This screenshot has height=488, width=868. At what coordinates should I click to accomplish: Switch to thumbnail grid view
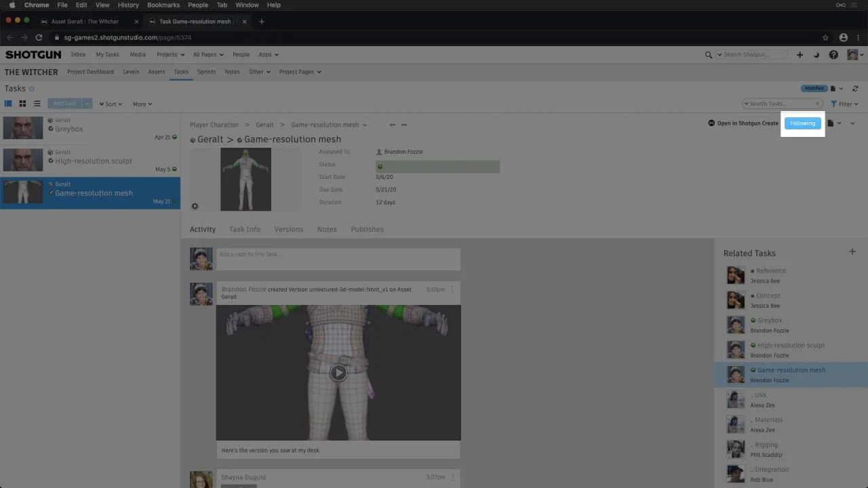(x=22, y=104)
